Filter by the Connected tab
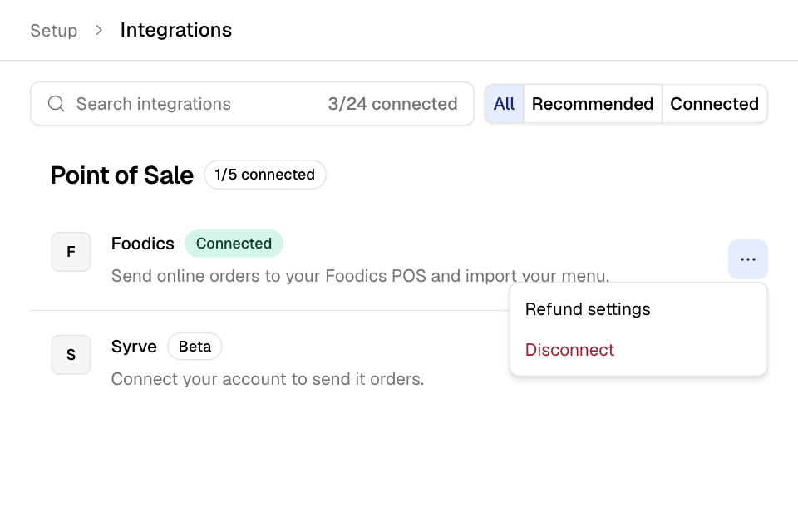Viewport: 798px width, 532px height. (x=715, y=104)
